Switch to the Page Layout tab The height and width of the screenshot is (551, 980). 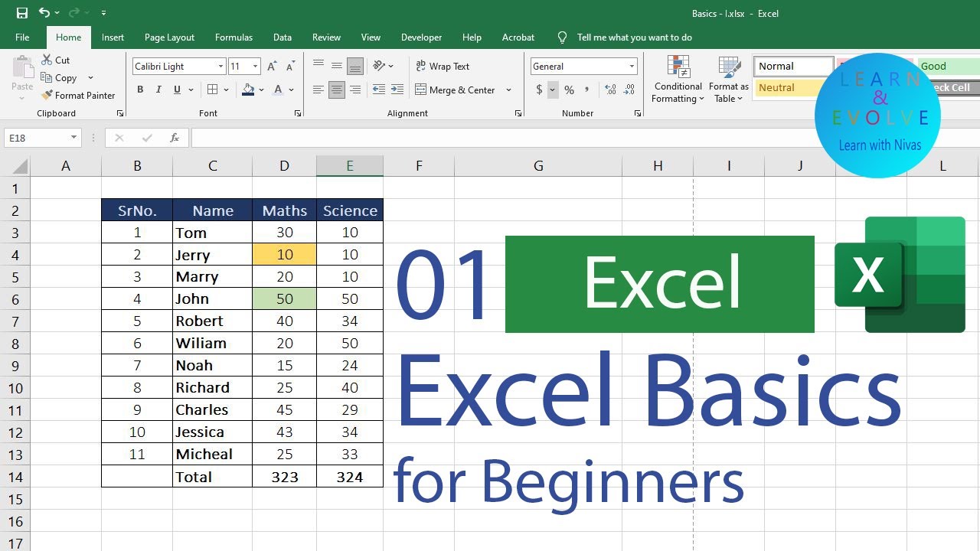coord(169,37)
